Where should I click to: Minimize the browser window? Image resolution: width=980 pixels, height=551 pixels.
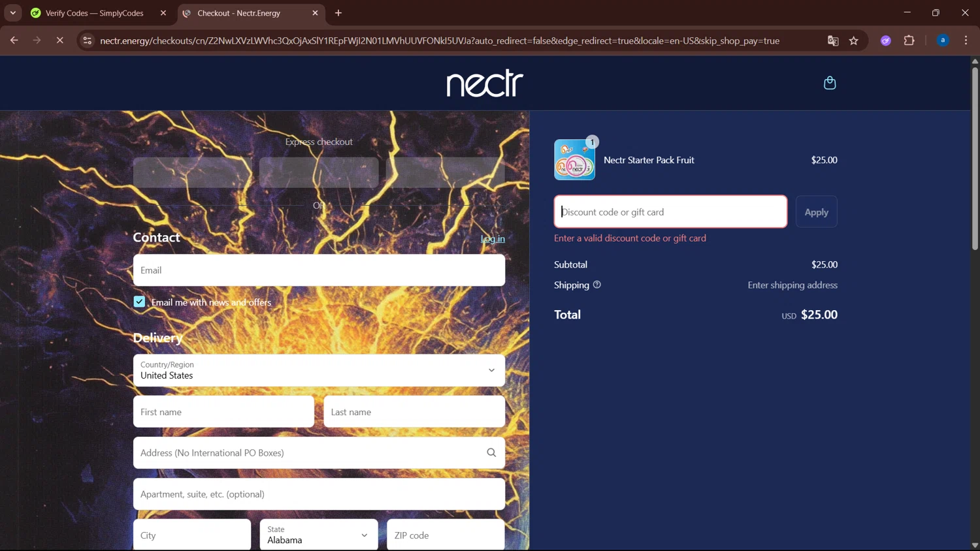907,12
